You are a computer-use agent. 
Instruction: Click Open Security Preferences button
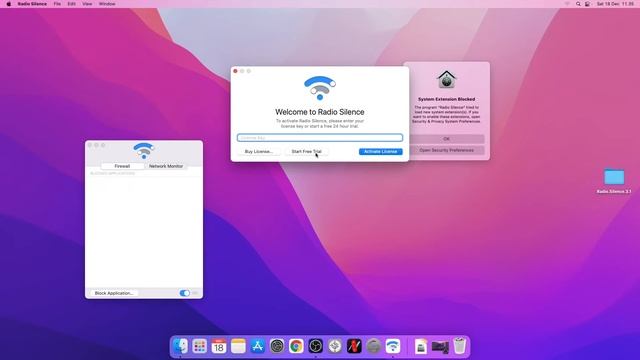(447, 150)
